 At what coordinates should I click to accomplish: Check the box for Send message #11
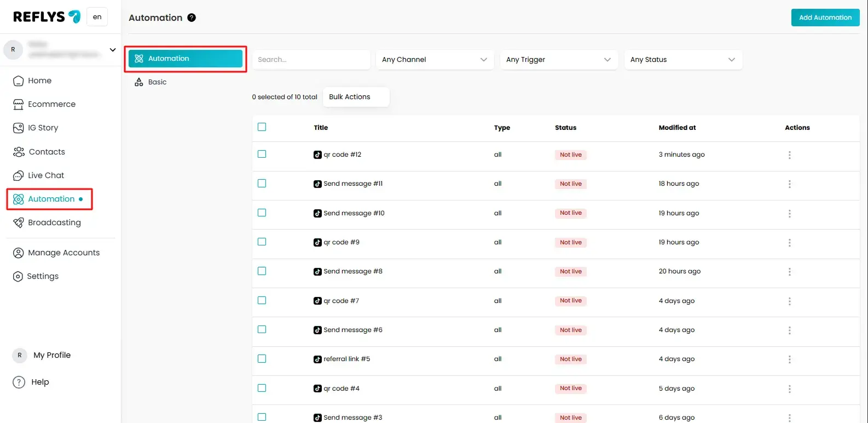pyautogui.click(x=262, y=184)
